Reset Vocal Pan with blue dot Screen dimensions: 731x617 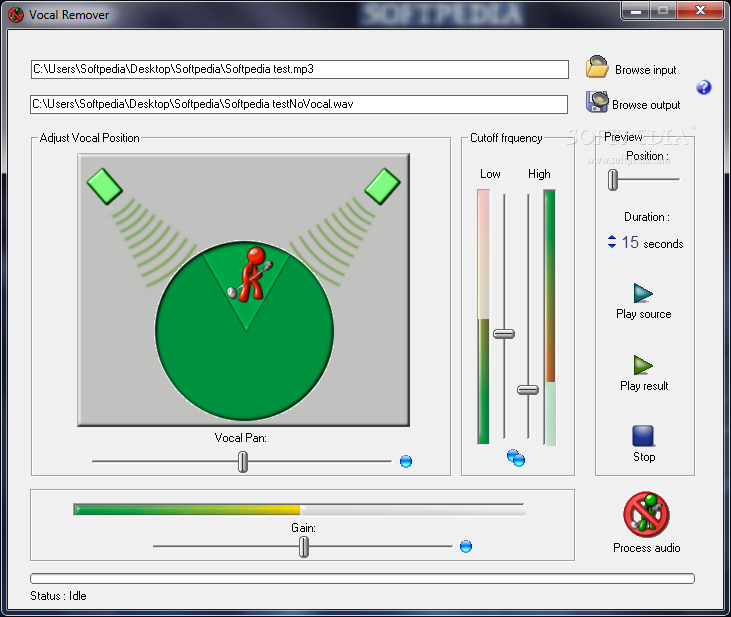[x=406, y=461]
